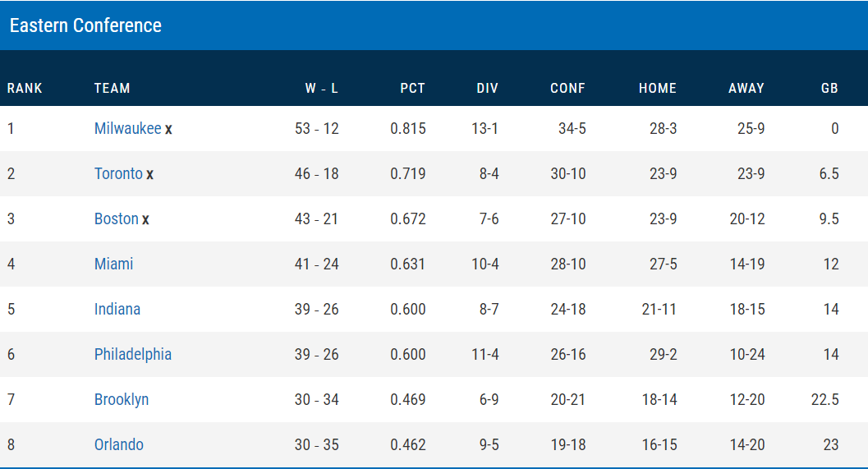The image size is (868, 469).
Task: Sort by the W - L column
Action: (x=321, y=88)
